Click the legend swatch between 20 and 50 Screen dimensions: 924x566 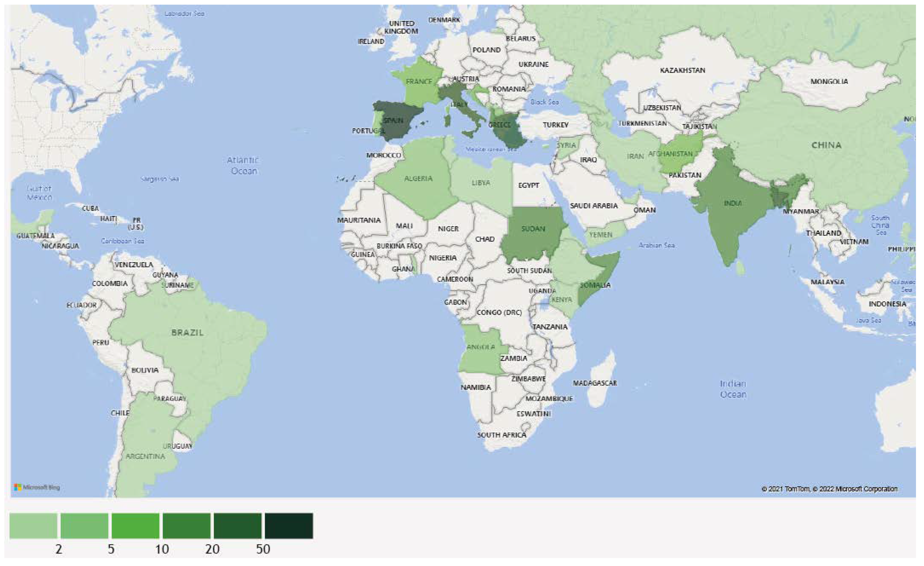[237, 526]
